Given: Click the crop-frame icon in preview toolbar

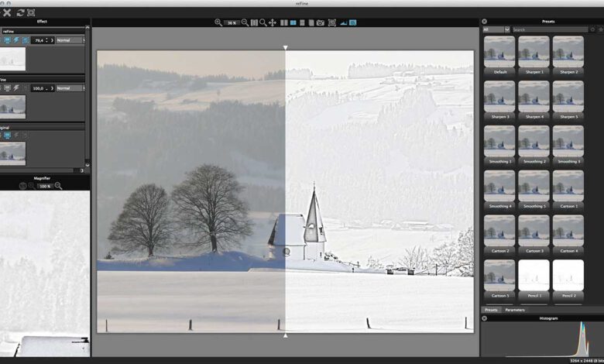Looking at the screenshot, I should pyautogui.click(x=332, y=22).
